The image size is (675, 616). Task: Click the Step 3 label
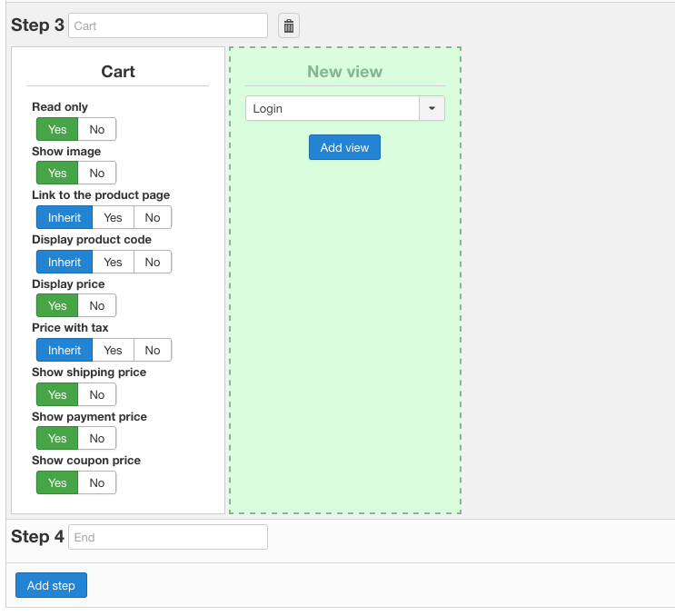(x=37, y=25)
